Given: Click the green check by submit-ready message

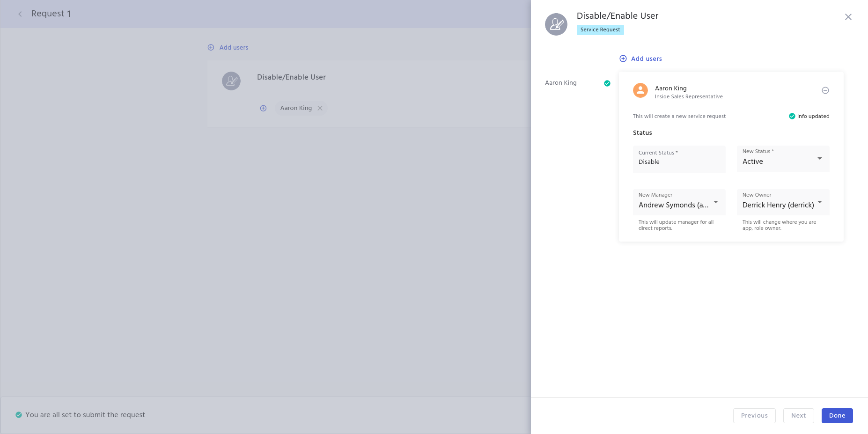Looking at the screenshot, I should coord(19,415).
